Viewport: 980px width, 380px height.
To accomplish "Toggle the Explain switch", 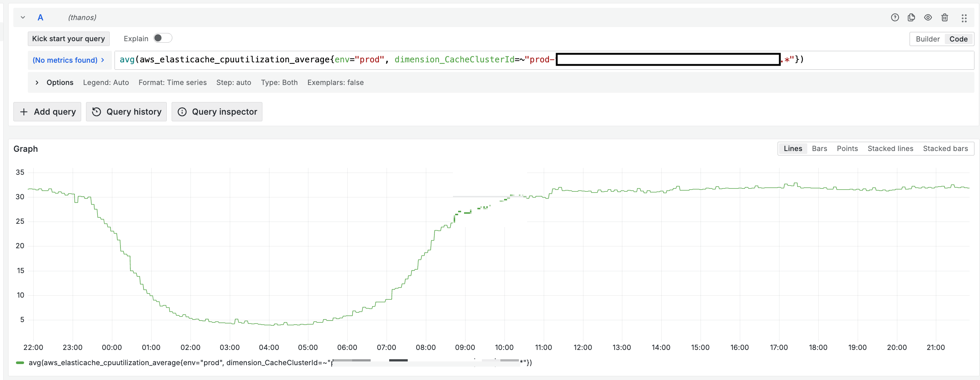I will click(162, 38).
